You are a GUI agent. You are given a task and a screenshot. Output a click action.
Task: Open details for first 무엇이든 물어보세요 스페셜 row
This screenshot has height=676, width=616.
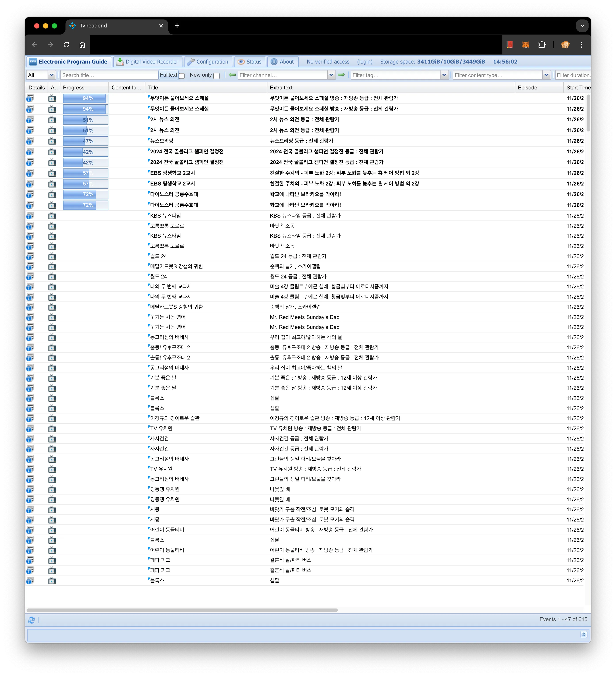click(30, 98)
